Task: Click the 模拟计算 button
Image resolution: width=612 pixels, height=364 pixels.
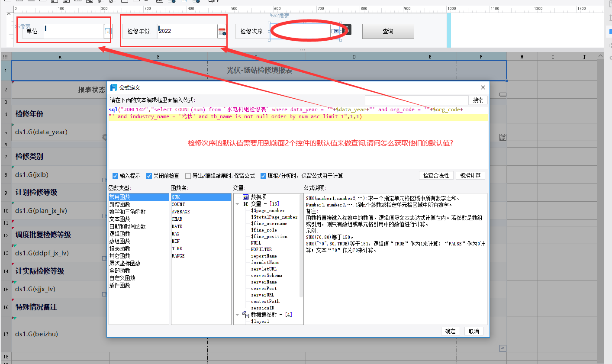Action: 470,175
